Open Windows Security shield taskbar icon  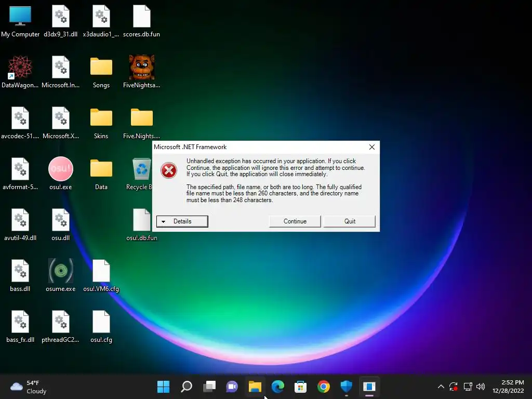point(347,387)
